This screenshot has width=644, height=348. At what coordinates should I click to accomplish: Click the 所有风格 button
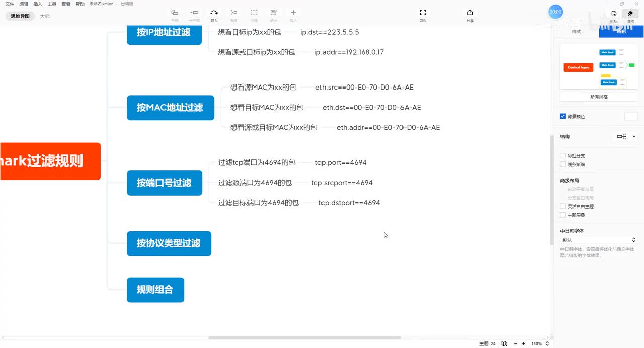pyautogui.click(x=599, y=97)
